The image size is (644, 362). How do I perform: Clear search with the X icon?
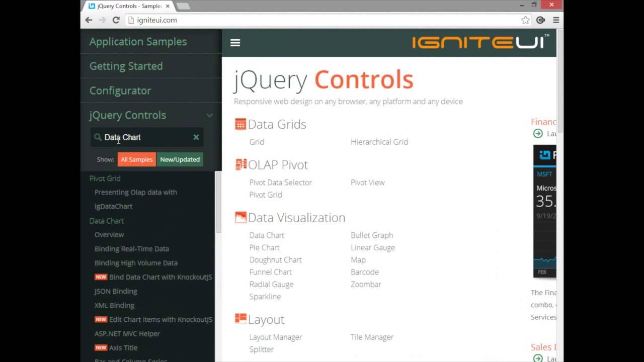coord(196,137)
